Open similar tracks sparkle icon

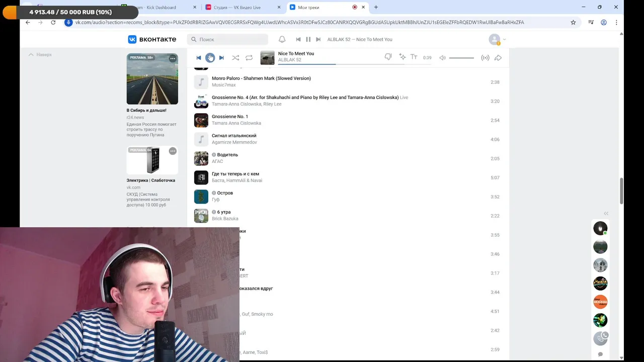(x=402, y=57)
